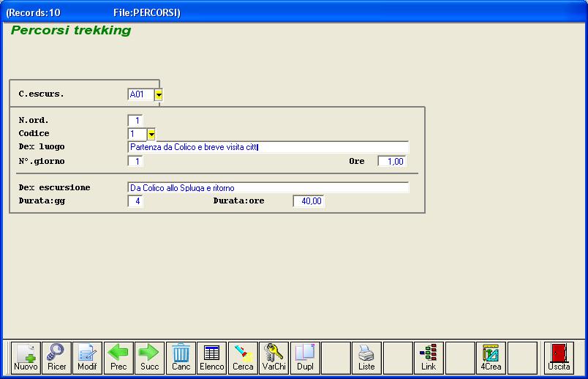Open VarChi key settings
The width and height of the screenshot is (588, 379).
(274, 358)
